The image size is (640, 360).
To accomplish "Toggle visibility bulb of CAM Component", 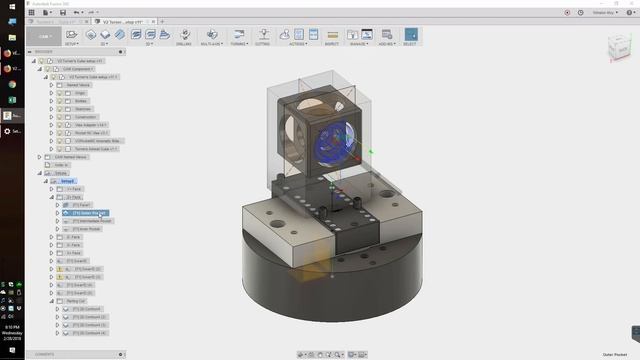I will tap(48, 69).
